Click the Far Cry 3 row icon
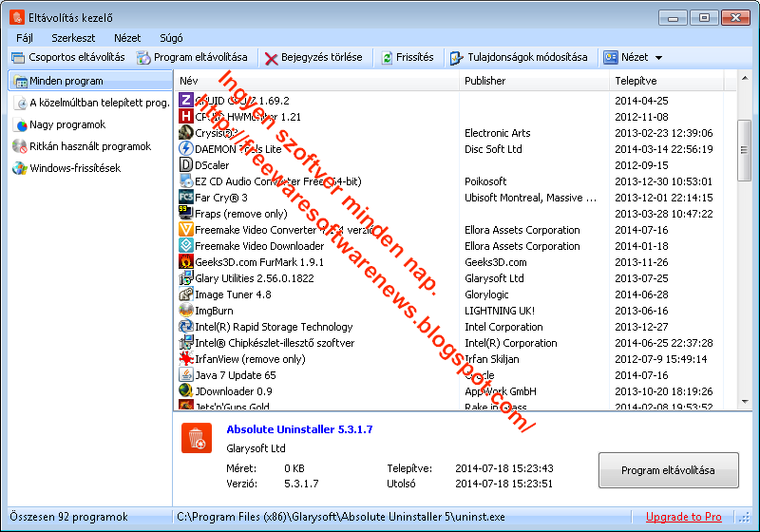This screenshot has height=532, width=760. pyautogui.click(x=186, y=197)
